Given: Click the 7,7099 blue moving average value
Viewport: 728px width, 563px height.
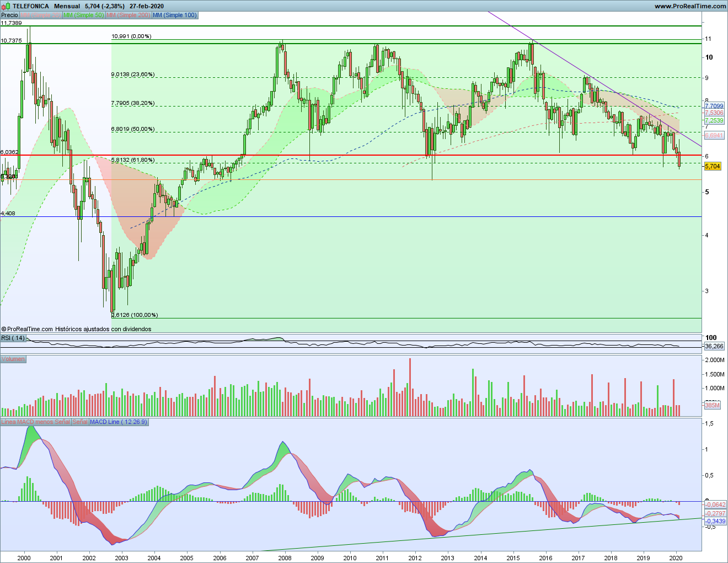Looking at the screenshot, I should coord(714,106).
